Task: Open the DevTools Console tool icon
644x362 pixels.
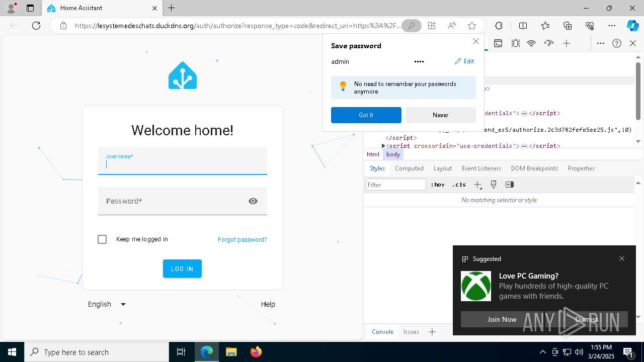Action: [498, 43]
